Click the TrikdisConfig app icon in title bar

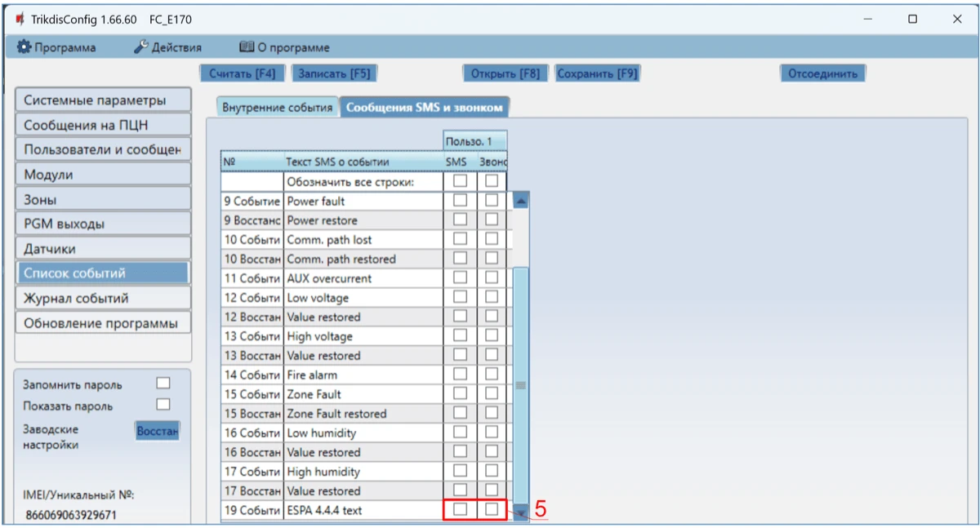click(x=20, y=19)
